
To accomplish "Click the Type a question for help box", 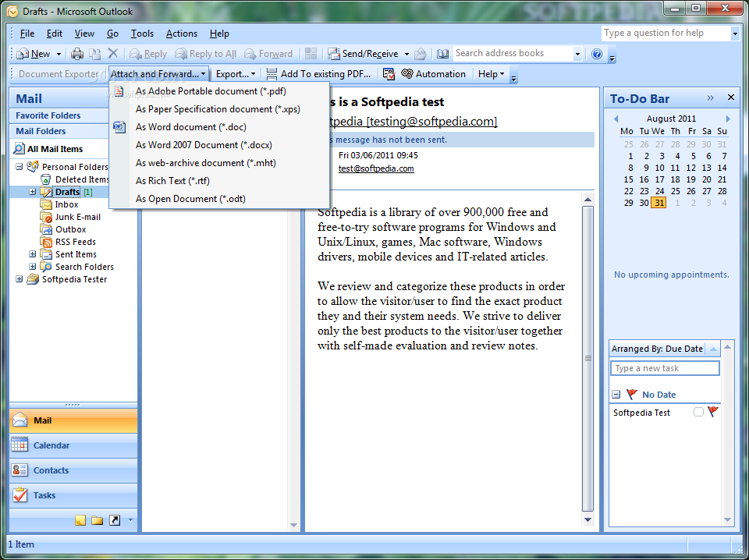I will click(666, 33).
